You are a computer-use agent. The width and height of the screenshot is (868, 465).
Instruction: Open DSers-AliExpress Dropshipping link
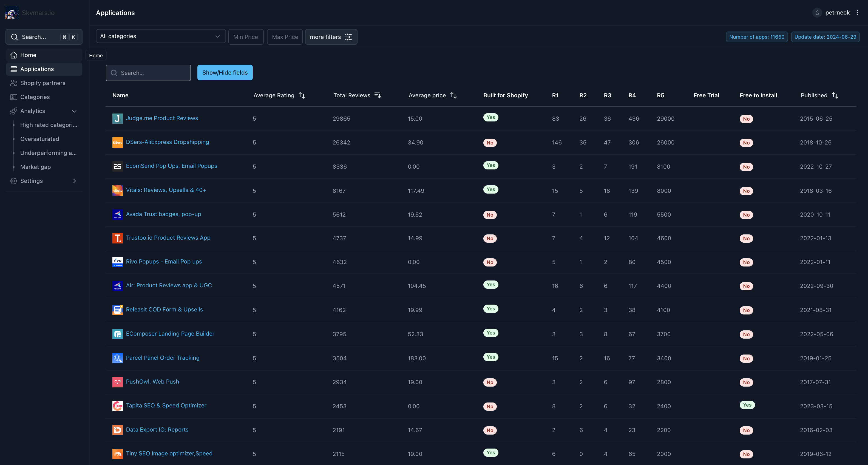pos(167,142)
